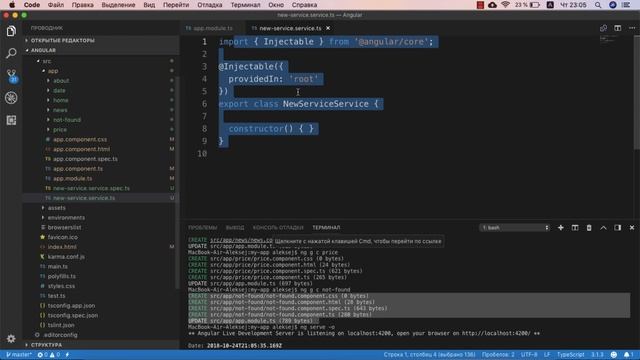Open styles.css in explorer
Screen dimensions: 640x360
[61, 286]
